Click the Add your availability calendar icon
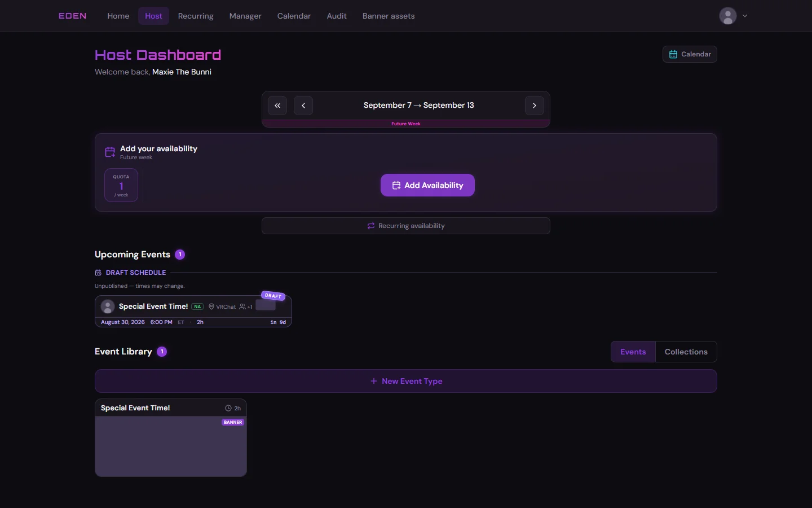 coord(110,152)
